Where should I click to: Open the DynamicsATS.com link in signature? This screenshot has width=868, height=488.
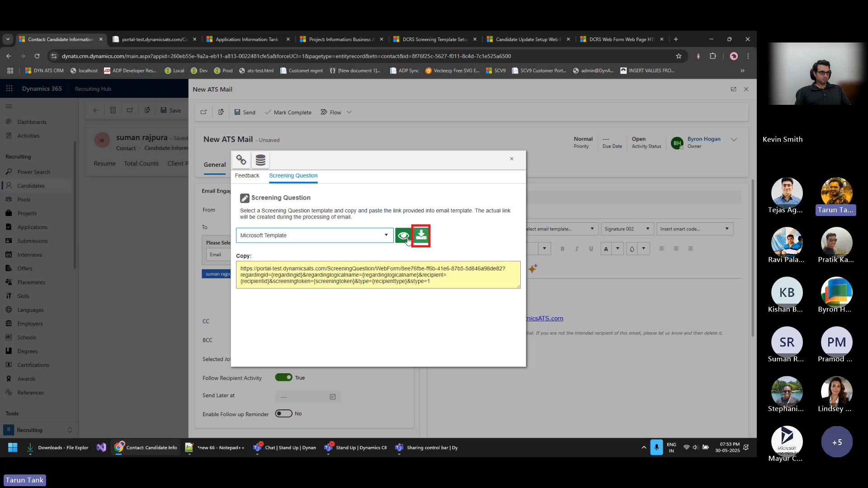544,318
